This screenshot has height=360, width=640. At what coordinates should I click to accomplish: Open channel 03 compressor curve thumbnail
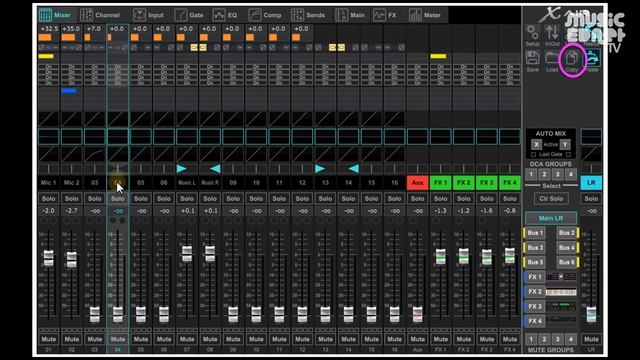(95, 154)
